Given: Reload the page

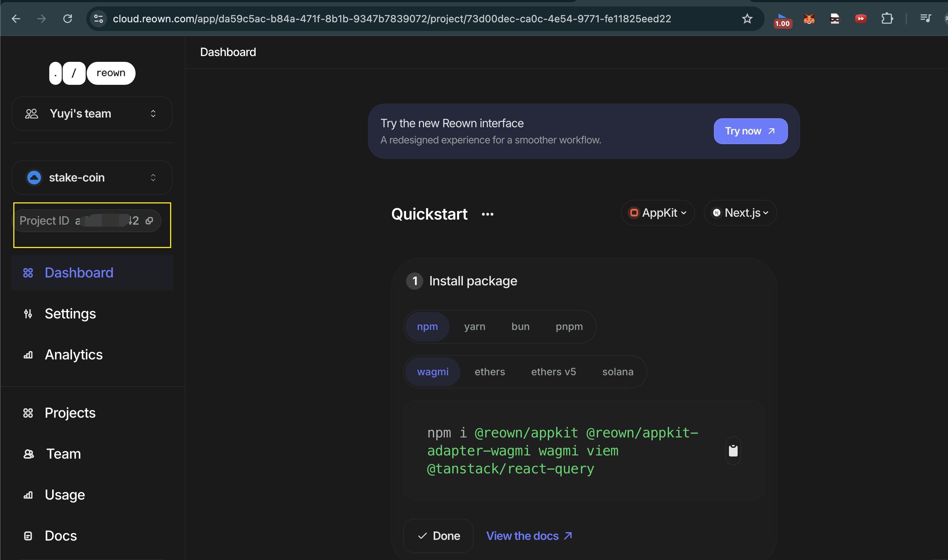Looking at the screenshot, I should click(x=68, y=18).
